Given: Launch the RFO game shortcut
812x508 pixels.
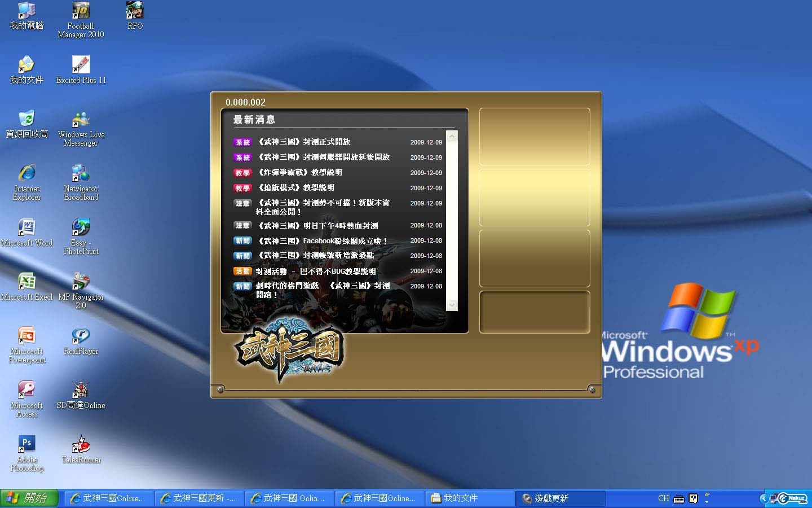Looking at the screenshot, I should point(135,11).
